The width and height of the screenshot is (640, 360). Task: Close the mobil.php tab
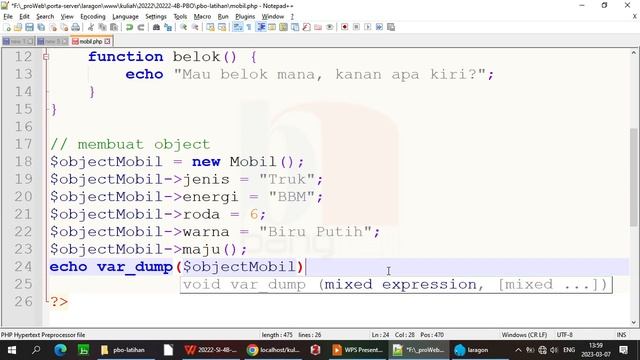pyautogui.click(x=107, y=41)
